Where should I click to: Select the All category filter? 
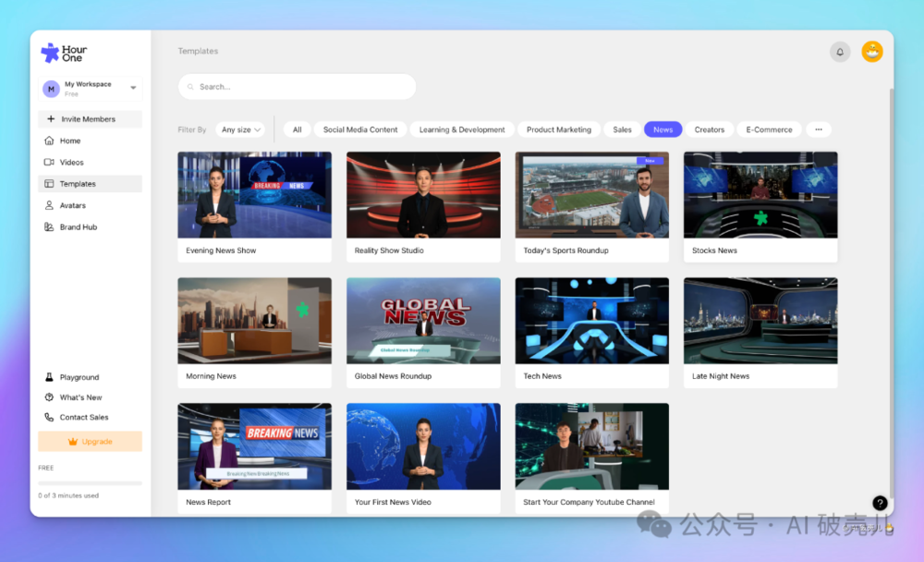tap(297, 129)
